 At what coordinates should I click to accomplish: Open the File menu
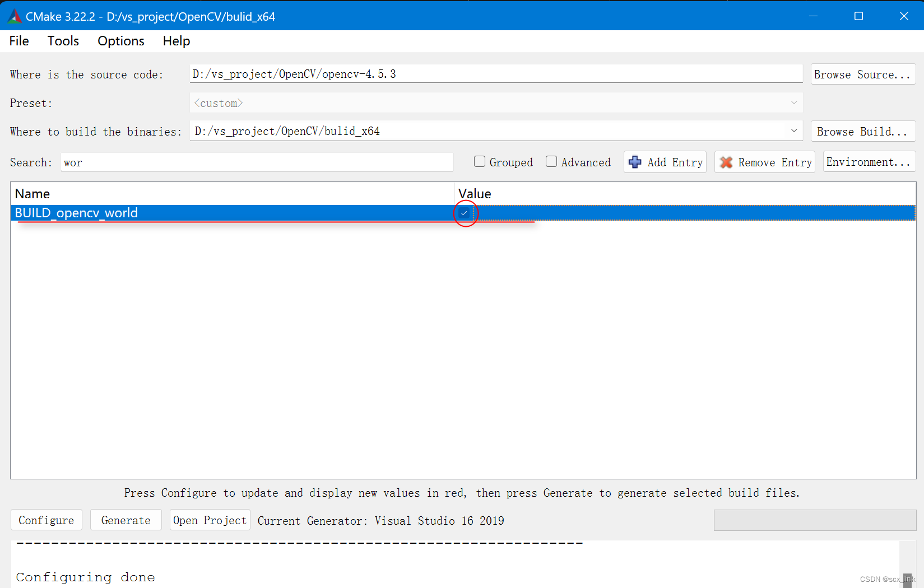coord(19,41)
